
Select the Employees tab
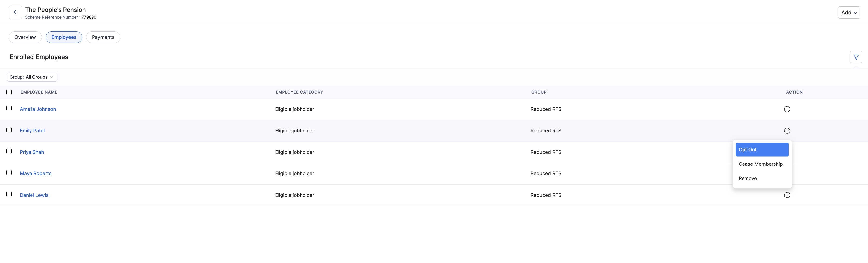[64, 37]
